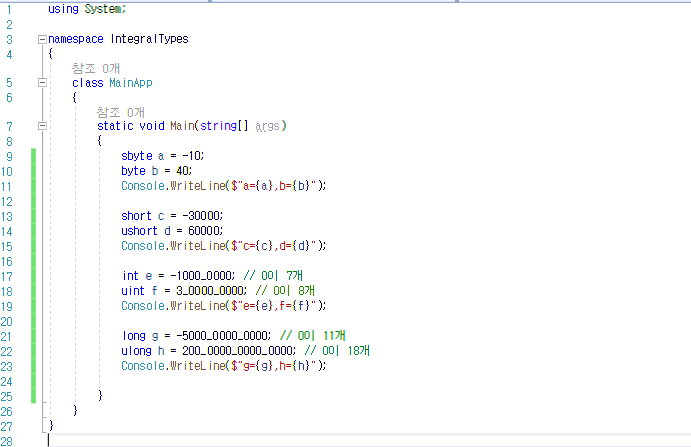
Task: Click the args parameter in Main
Action: click(267, 127)
